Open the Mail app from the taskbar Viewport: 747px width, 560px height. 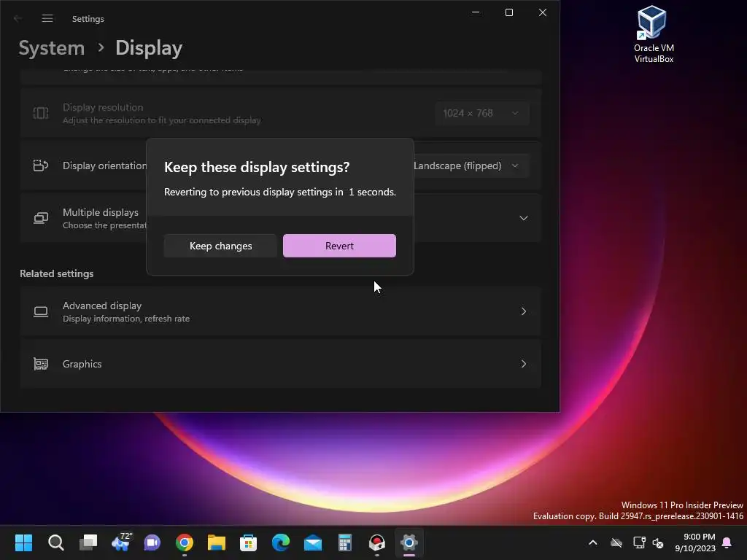point(313,542)
